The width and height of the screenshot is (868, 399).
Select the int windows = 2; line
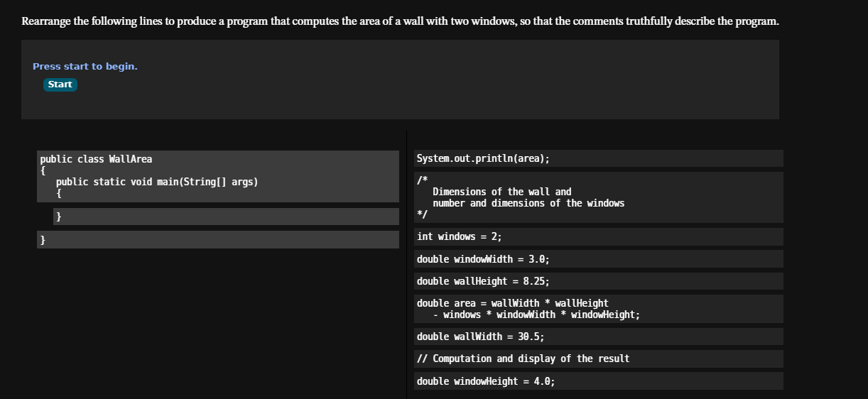(x=598, y=237)
